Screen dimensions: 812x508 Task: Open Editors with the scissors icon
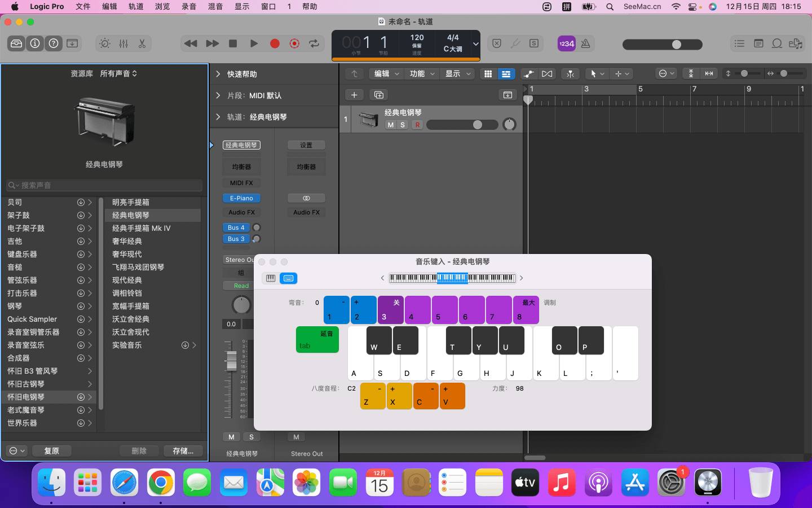click(142, 43)
